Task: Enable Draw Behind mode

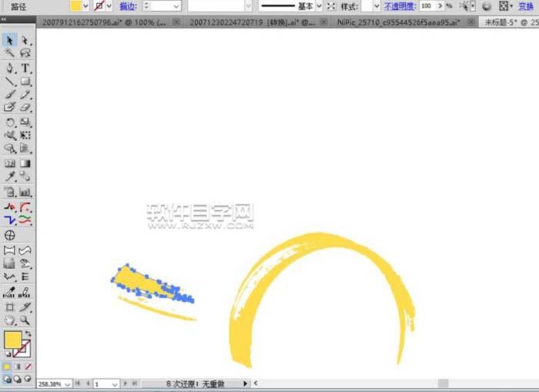Action: coord(17,379)
